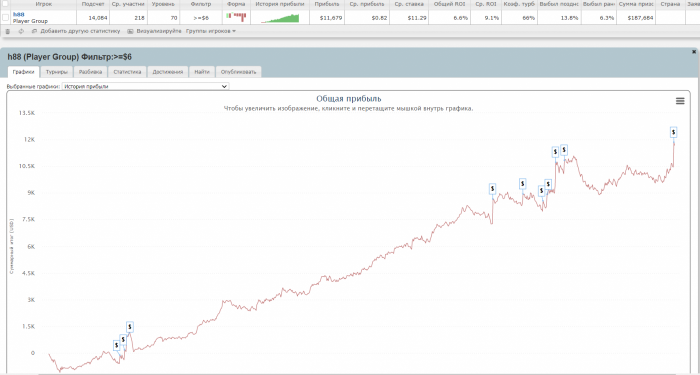Open the chart hamburger menu icon
The height and width of the screenshot is (375, 700).
coord(680,101)
